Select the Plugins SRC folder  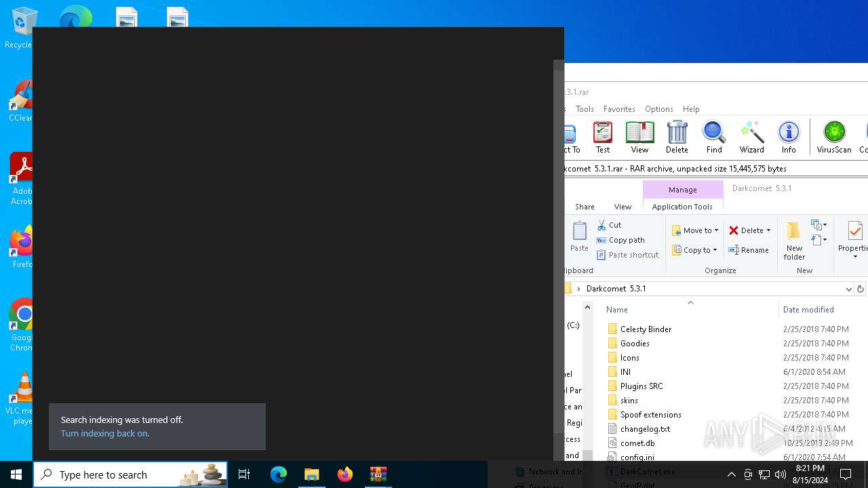[x=635, y=386]
